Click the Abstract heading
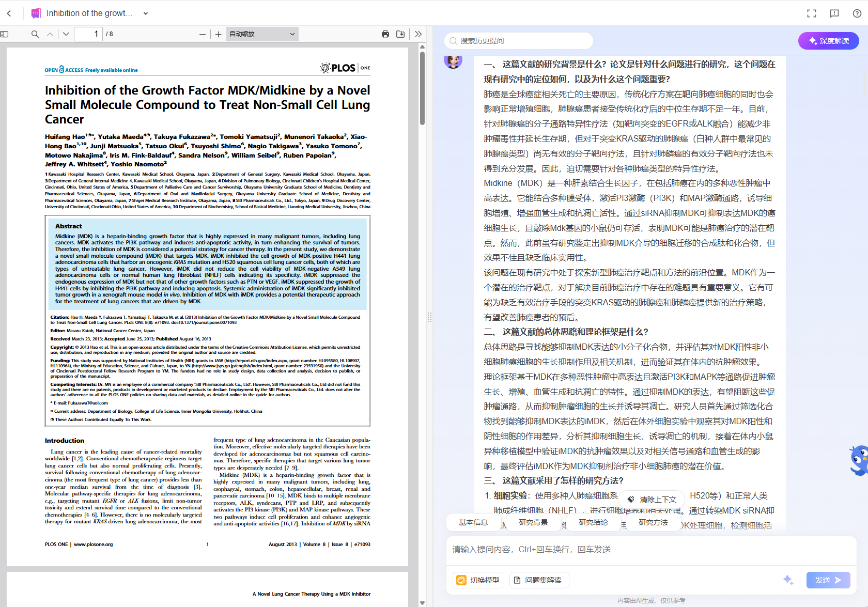Image resolution: width=868 pixels, height=607 pixels. (69, 226)
